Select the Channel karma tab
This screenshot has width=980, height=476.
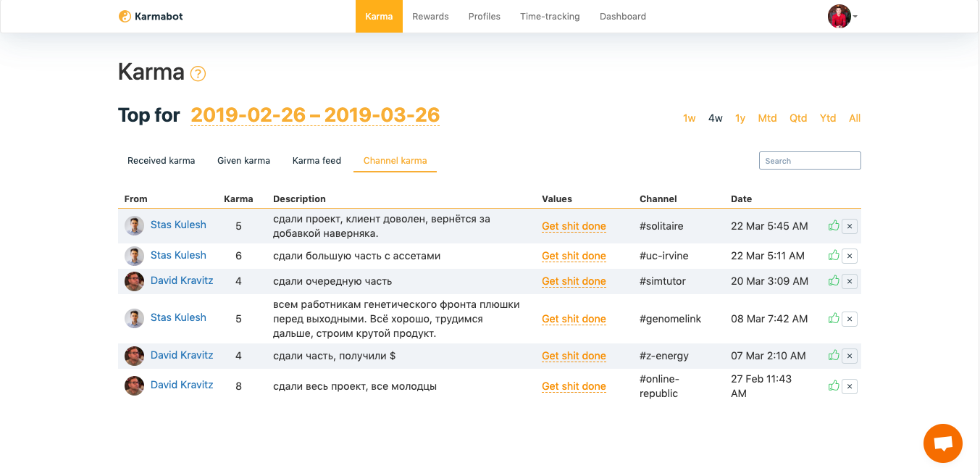395,161
